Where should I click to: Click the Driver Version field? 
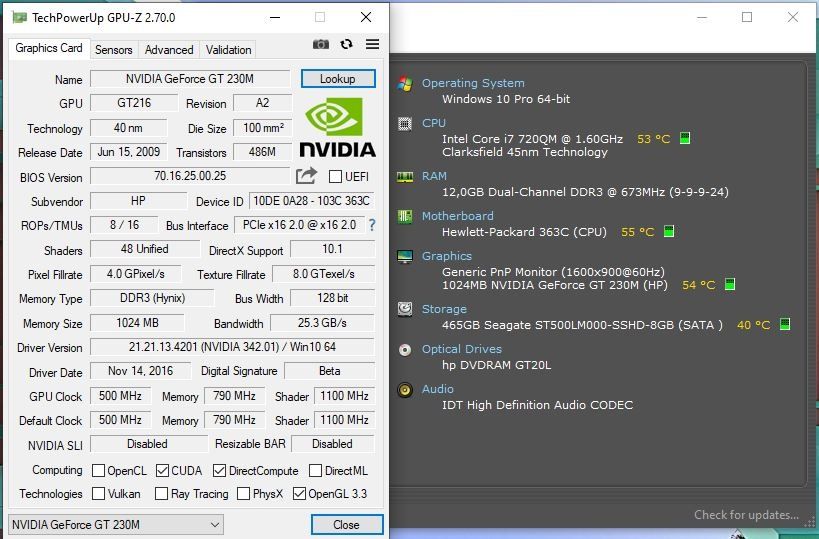point(232,347)
